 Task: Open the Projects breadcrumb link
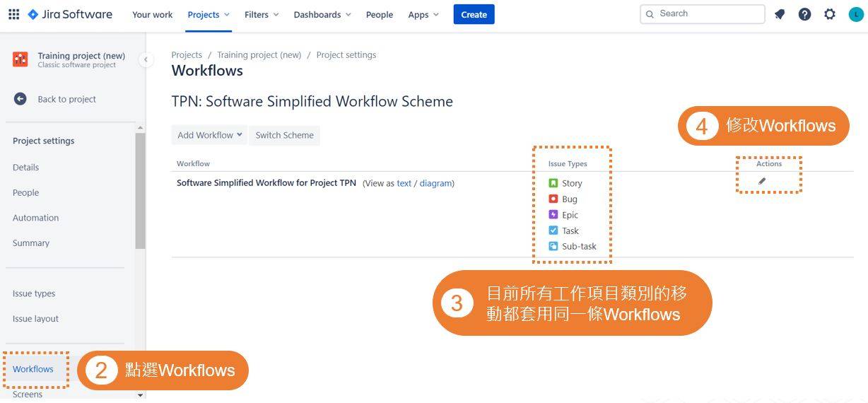click(x=187, y=54)
